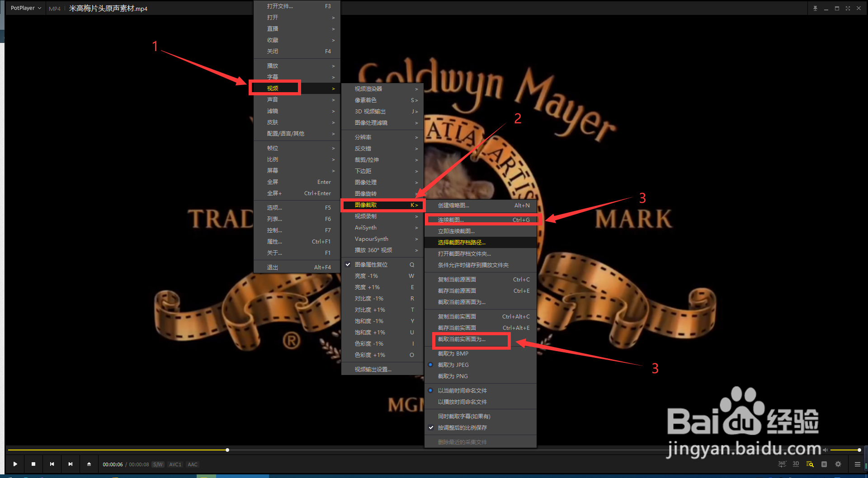Open 属性... menu entry

tap(297, 242)
